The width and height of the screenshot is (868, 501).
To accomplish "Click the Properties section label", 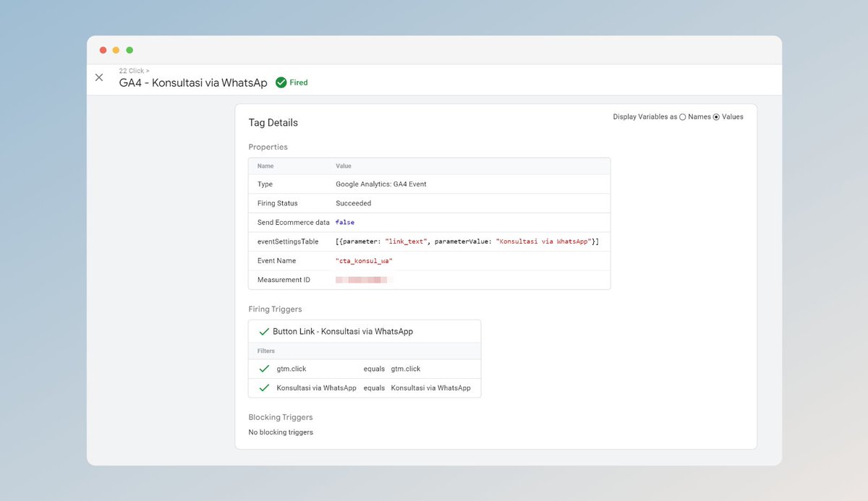I will pyautogui.click(x=268, y=147).
